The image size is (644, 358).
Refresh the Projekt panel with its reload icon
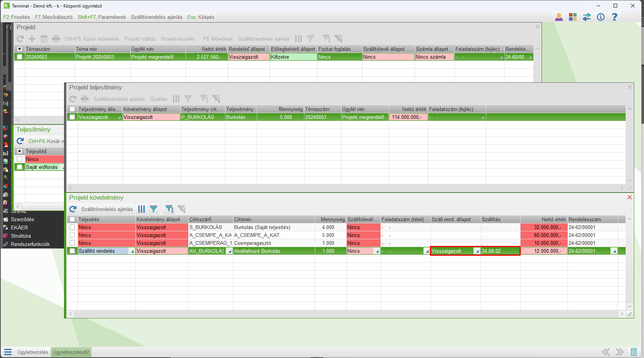tap(20, 39)
